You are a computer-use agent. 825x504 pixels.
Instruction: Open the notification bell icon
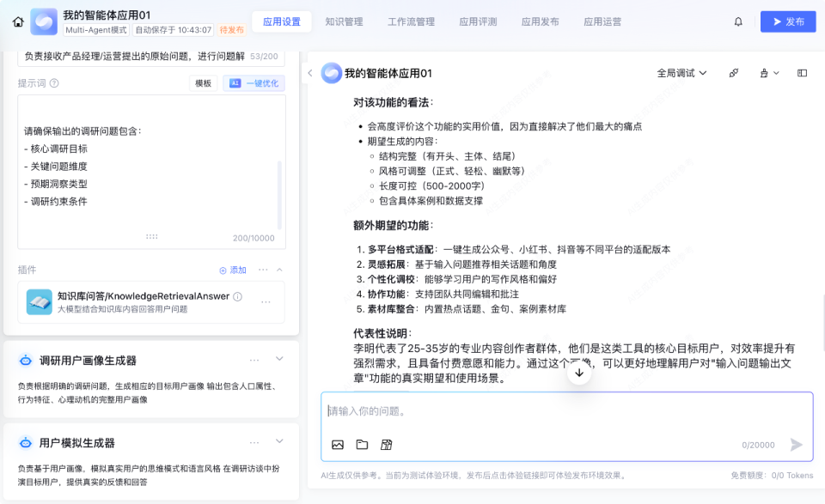(738, 21)
